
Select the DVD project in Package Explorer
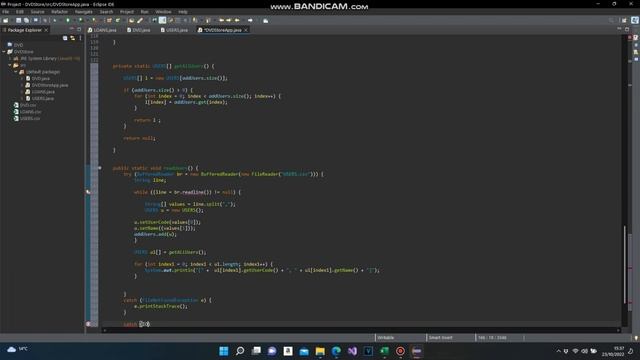click(18, 45)
